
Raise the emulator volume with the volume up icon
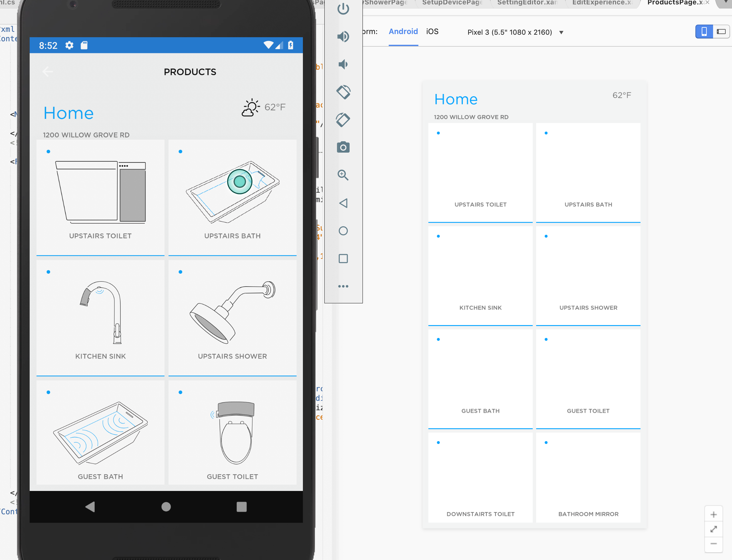(343, 36)
